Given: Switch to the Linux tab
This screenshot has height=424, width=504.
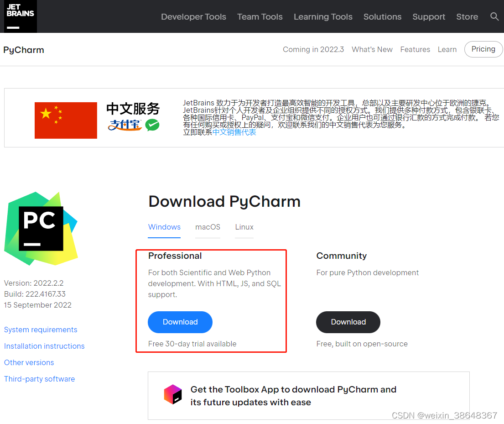Looking at the screenshot, I should pos(244,227).
